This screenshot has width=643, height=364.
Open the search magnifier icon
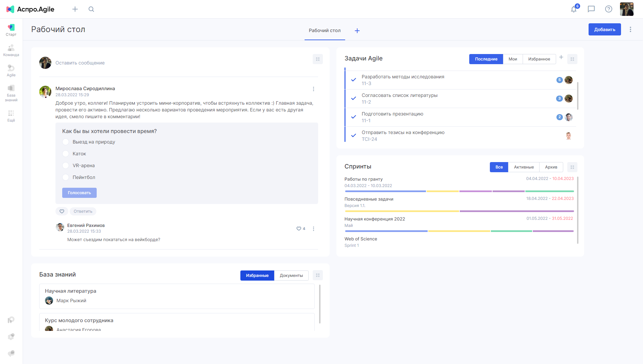coord(91,9)
